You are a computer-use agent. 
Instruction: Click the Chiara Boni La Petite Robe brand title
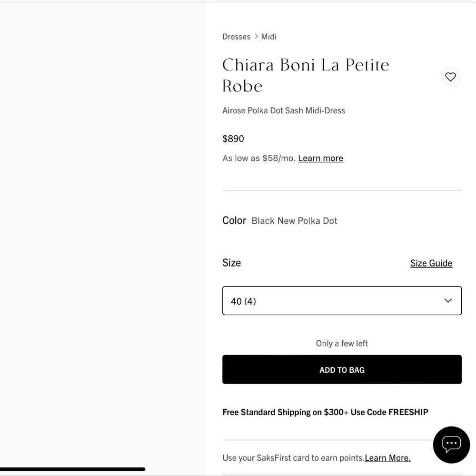point(306,75)
